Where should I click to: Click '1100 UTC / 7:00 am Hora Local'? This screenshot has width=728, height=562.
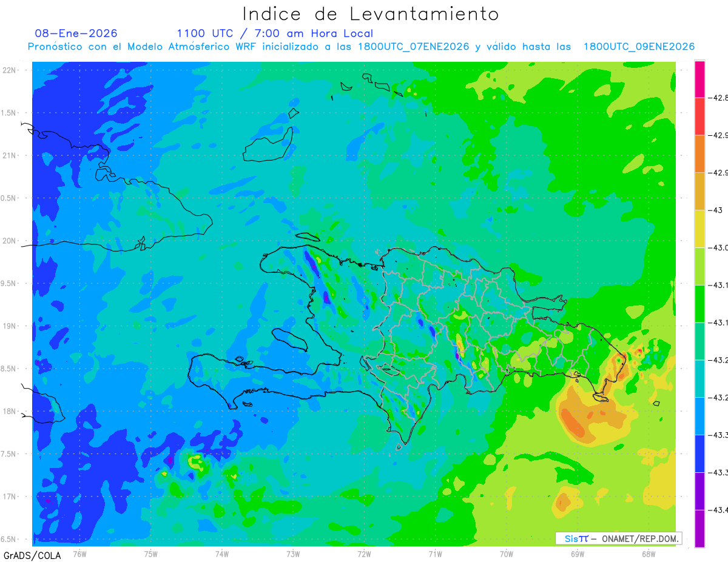[x=275, y=33]
